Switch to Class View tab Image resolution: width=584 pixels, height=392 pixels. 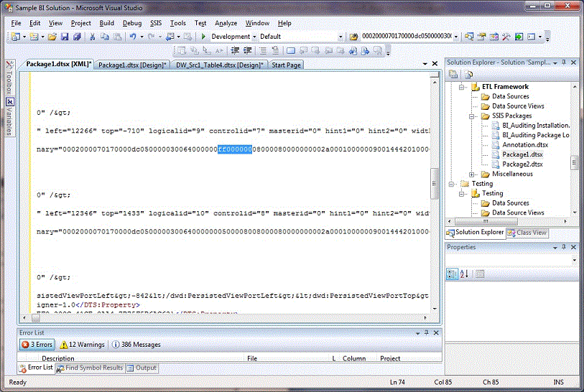click(x=527, y=233)
